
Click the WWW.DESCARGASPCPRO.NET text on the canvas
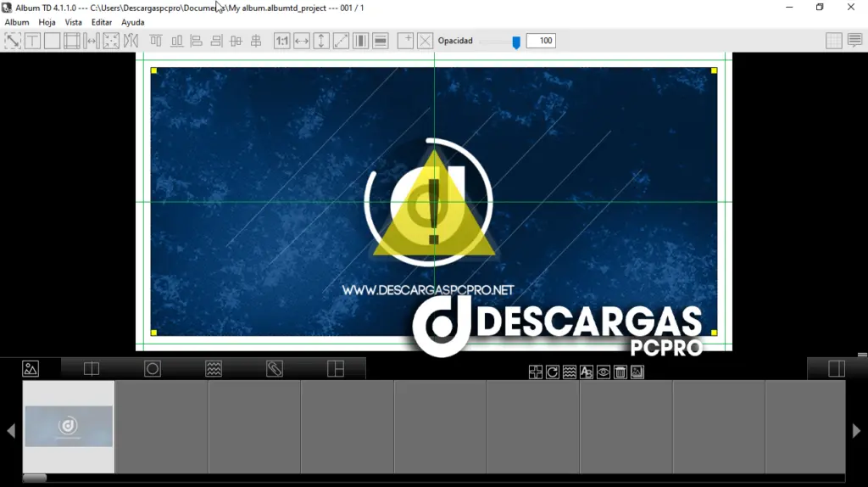pyautogui.click(x=428, y=290)
